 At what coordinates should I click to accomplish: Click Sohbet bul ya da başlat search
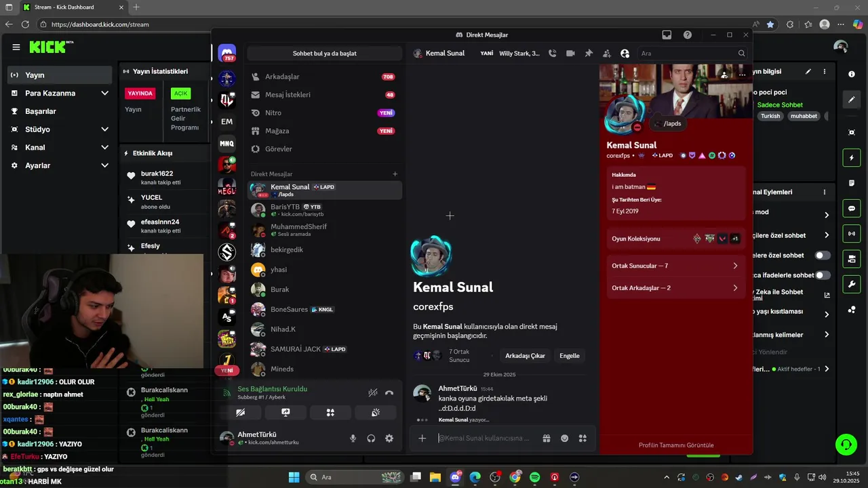click(x=324, y=54)
